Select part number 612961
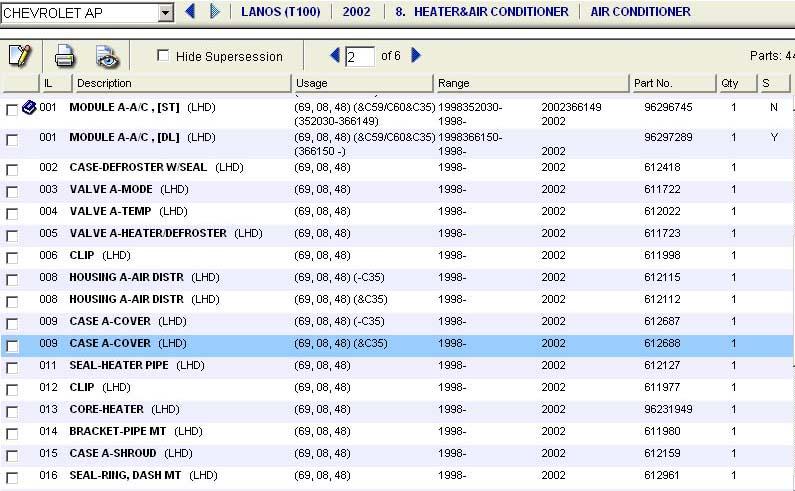Screen dimensions: 795x491 click(662, 475)
